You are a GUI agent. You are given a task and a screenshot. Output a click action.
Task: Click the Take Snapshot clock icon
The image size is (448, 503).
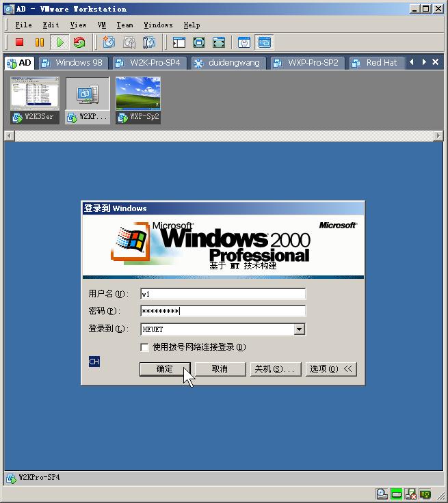pyautogui.click(x=109, y=42)
